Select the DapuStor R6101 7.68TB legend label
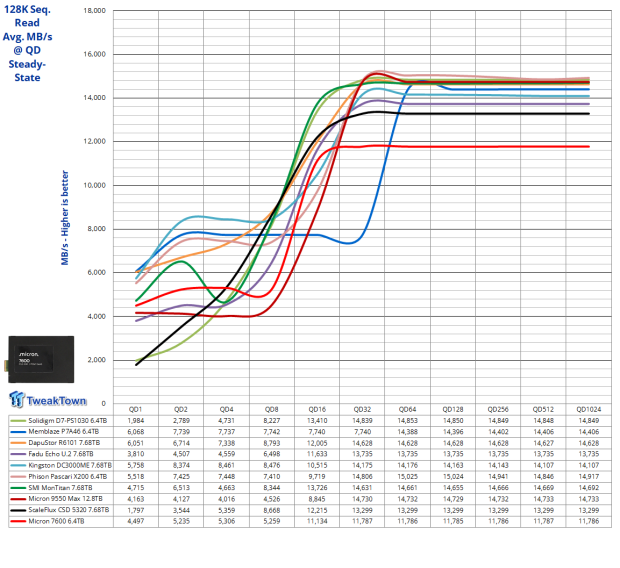Screen dimensions: 620x568 64,443
